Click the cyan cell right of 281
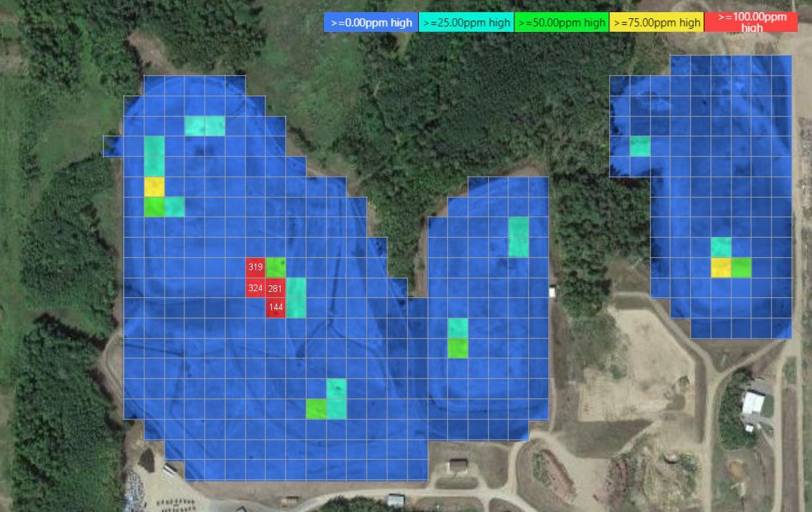The height and width of the screenshot is (512, 812). click(296, 288)
